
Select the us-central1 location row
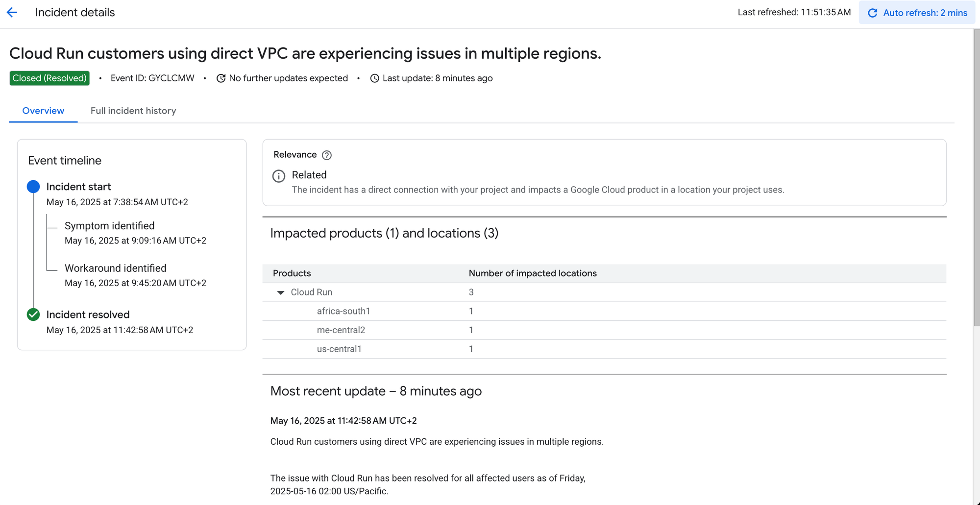339,349
